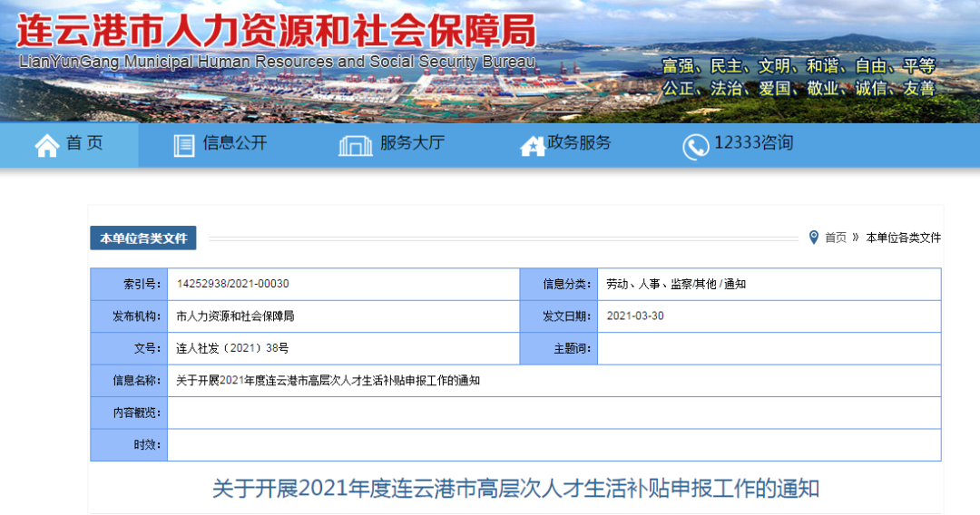Viewport: 980px width, 515px height.
Task: Click the document icon beside 信息公开
Action: pyautogui.click(x=183, y=146)
